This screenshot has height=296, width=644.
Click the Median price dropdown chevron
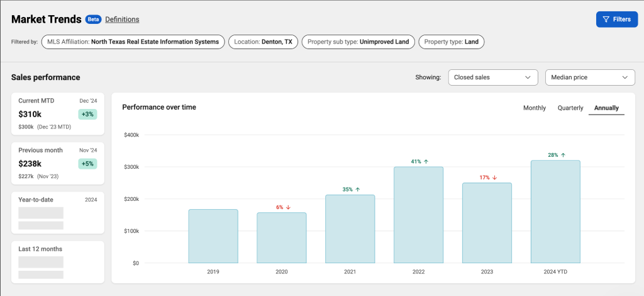click(x=625, y=77)
